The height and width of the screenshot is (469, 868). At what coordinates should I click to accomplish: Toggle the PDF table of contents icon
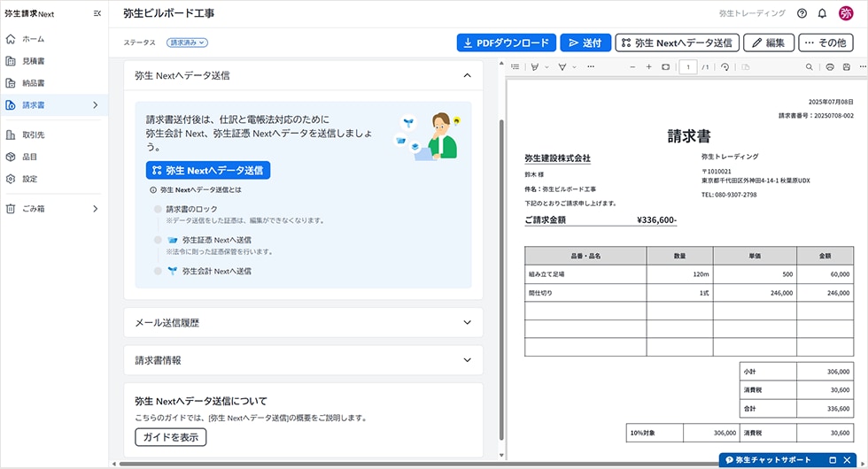(x=515, y=67)
